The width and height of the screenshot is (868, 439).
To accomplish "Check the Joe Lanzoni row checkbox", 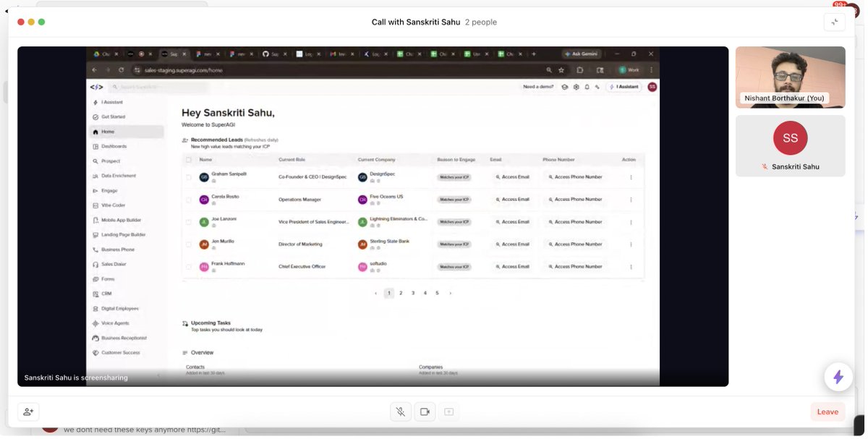I will pos(189,222).
